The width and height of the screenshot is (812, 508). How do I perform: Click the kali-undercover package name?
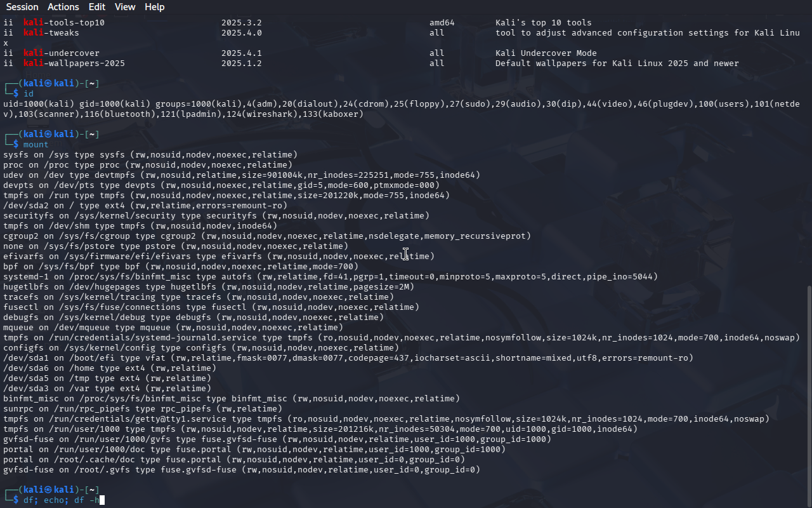tap(62, 53)
